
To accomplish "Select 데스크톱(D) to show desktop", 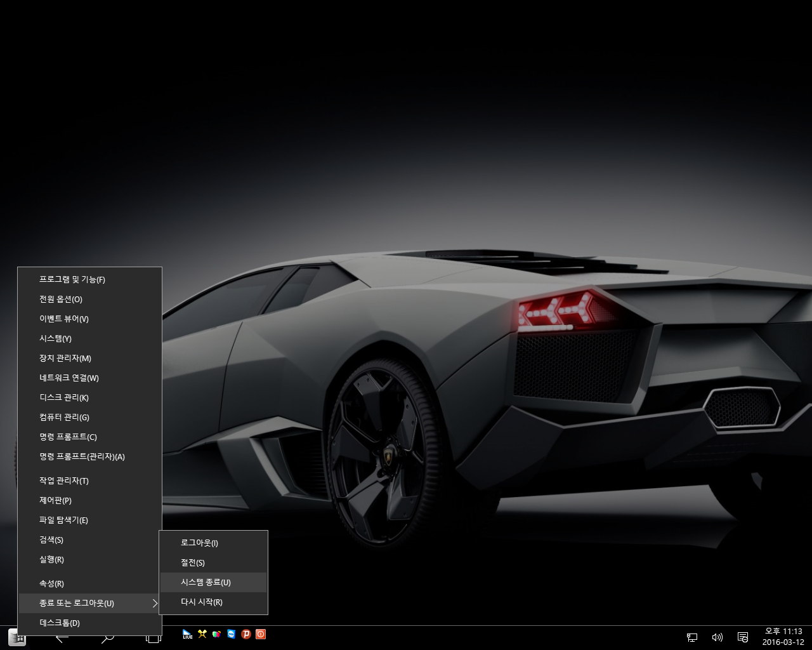I will coord(89,623).
